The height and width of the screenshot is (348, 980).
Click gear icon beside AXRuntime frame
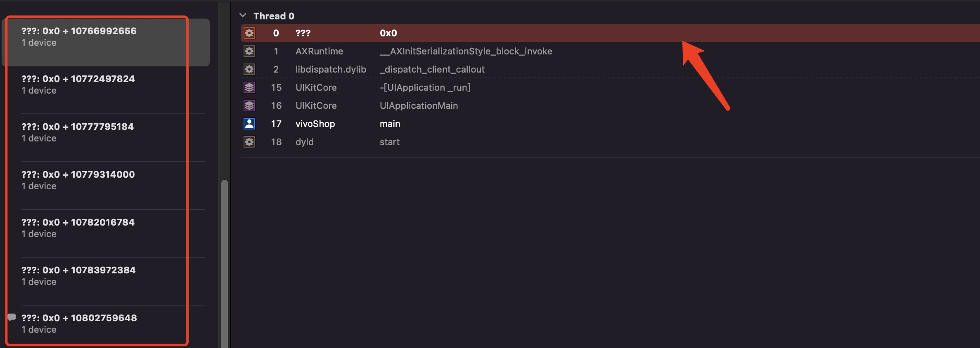[x=249, y=51]
